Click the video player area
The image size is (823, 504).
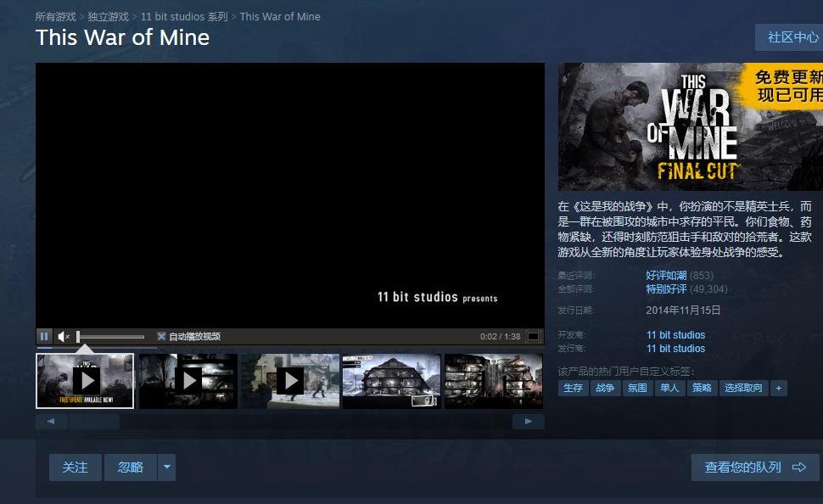click(289, 196)
